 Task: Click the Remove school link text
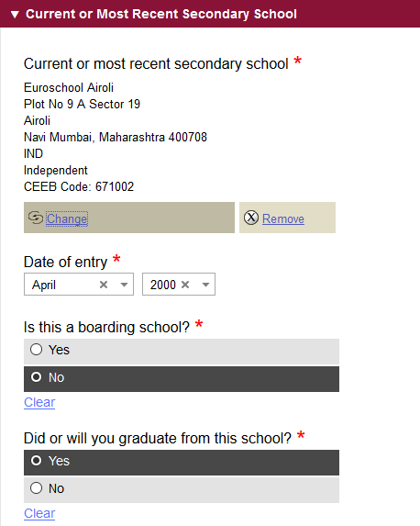(x=283, y=218)
